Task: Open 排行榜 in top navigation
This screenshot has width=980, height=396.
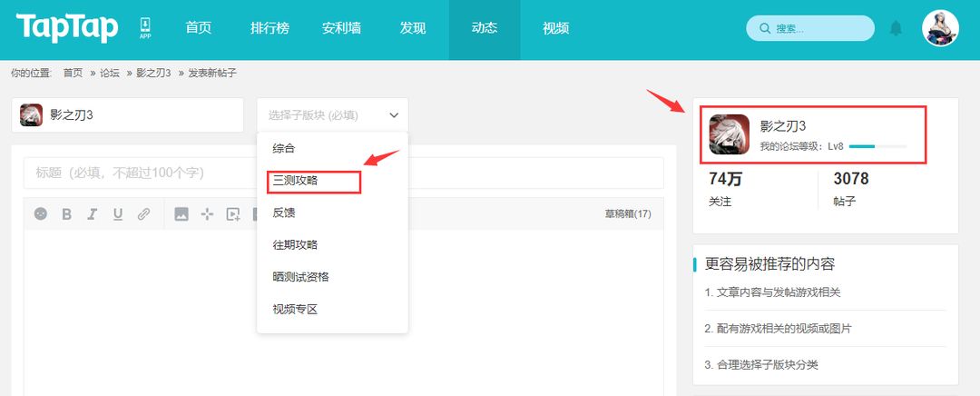Action: click(x=270, y=28)
